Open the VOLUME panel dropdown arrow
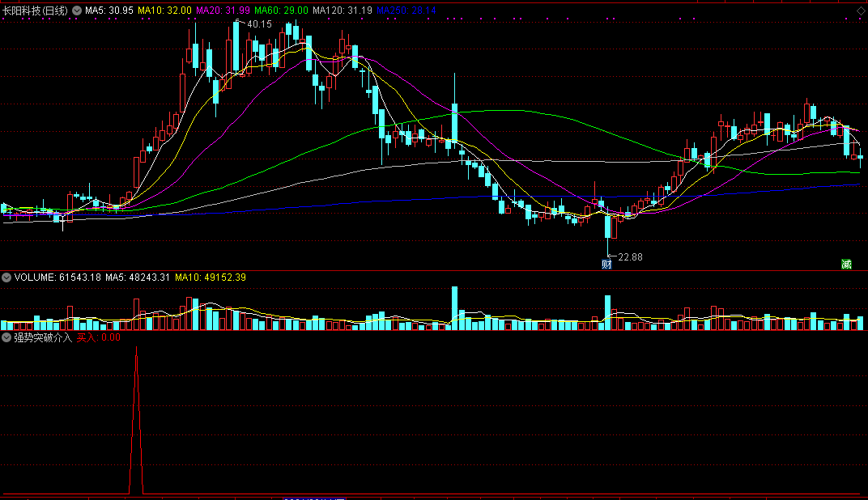 [6, 278]
